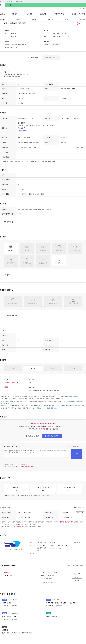Click the 거짓구인광고 신고 button
This screenshot has width=86, height=644.
click(x=79, y=507)
